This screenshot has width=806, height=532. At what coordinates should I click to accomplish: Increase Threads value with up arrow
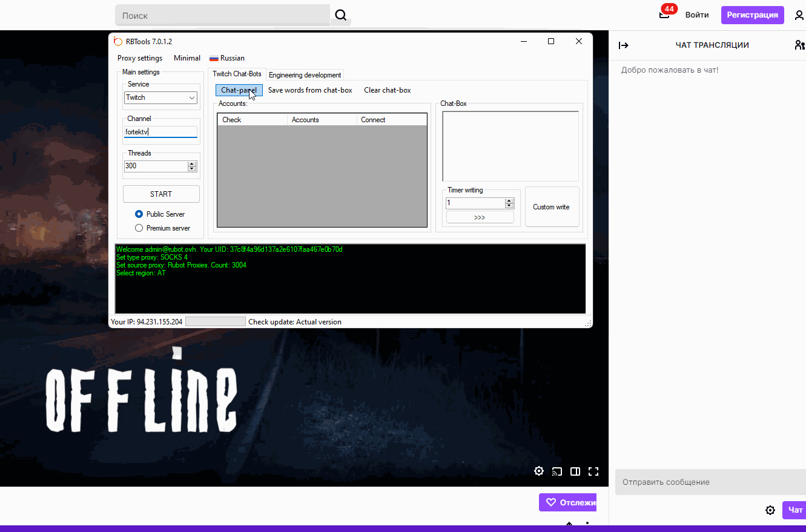click(192, 163)
